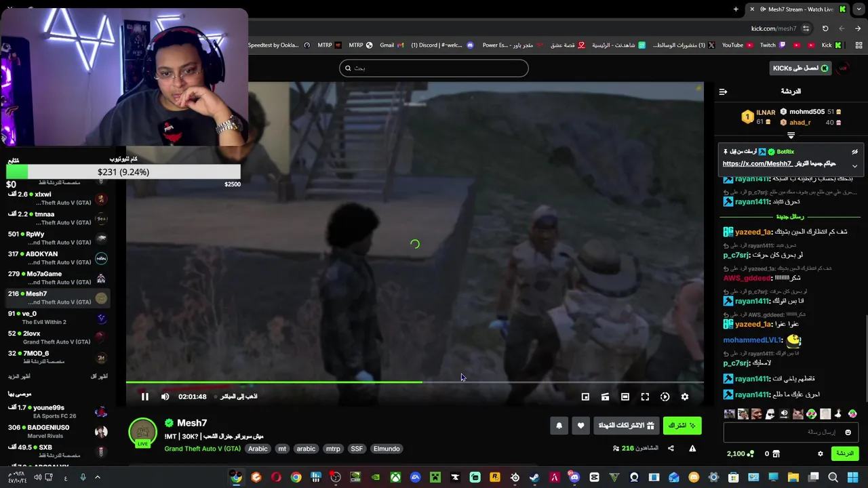This screenshot has height=488, width=868.
Task: Open the tmnaa channel in the sidebar
Action: 58,218
